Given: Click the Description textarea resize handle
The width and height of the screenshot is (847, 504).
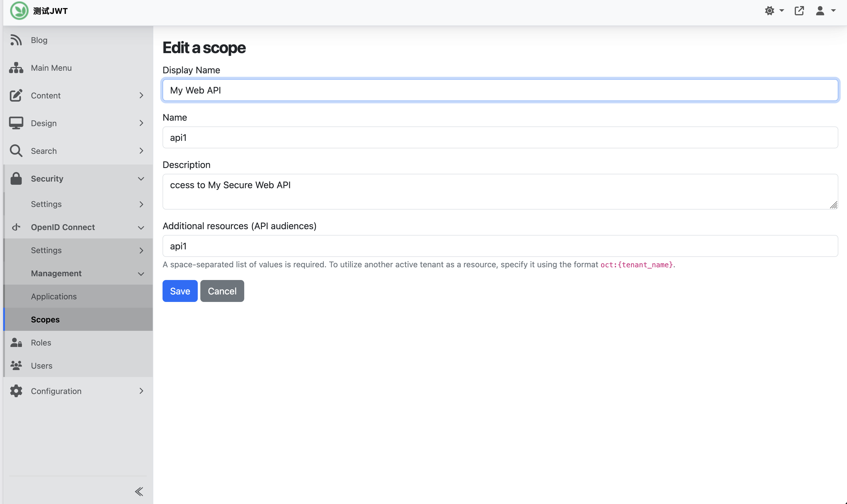Looking at the screenshot, I should 833,205.
